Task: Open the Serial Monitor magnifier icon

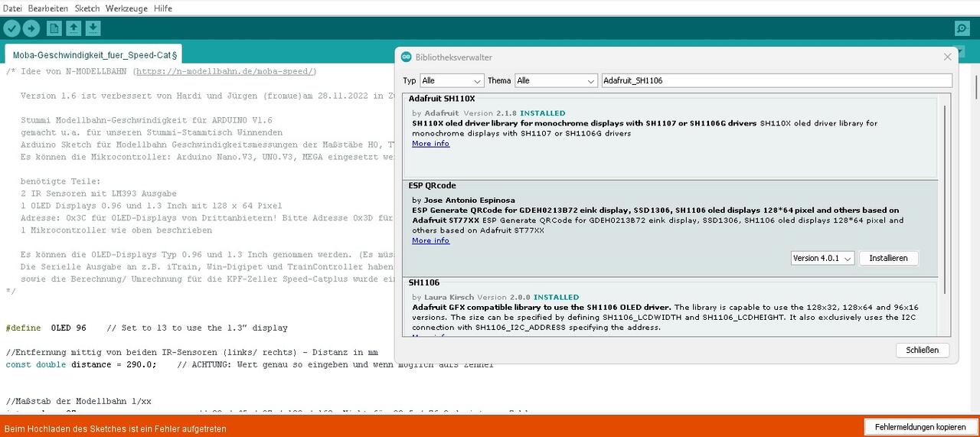Action: (x=962, y=28)
